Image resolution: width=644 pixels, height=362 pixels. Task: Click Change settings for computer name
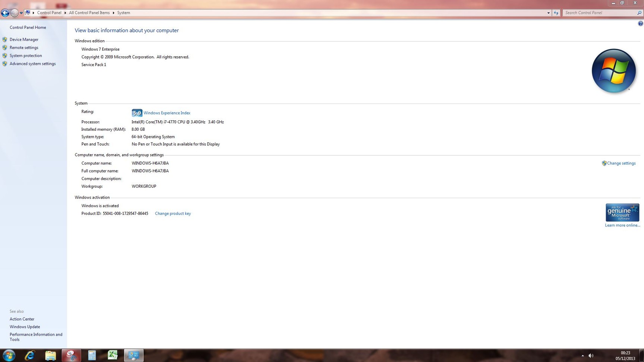[x=621, y=163]
